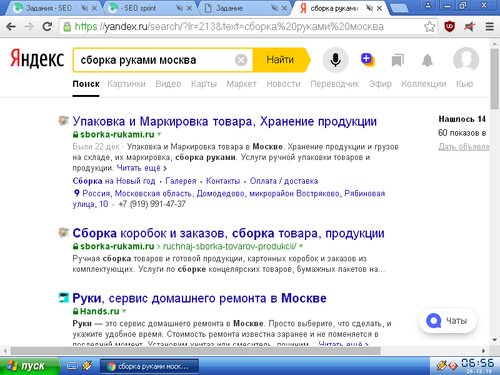Open Сборка на Новый год sitelink

click(114, 181)
